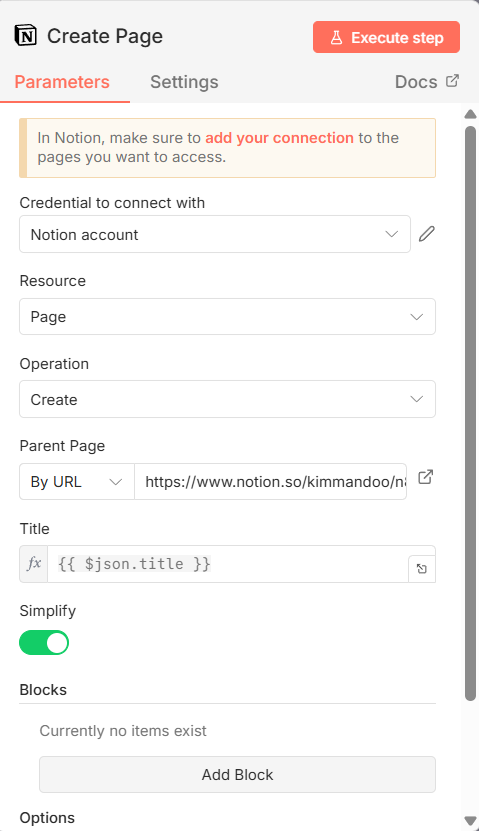The image size is (479, 831).
Task: Change the By URL mode selector
Action: tap(77, 482)
